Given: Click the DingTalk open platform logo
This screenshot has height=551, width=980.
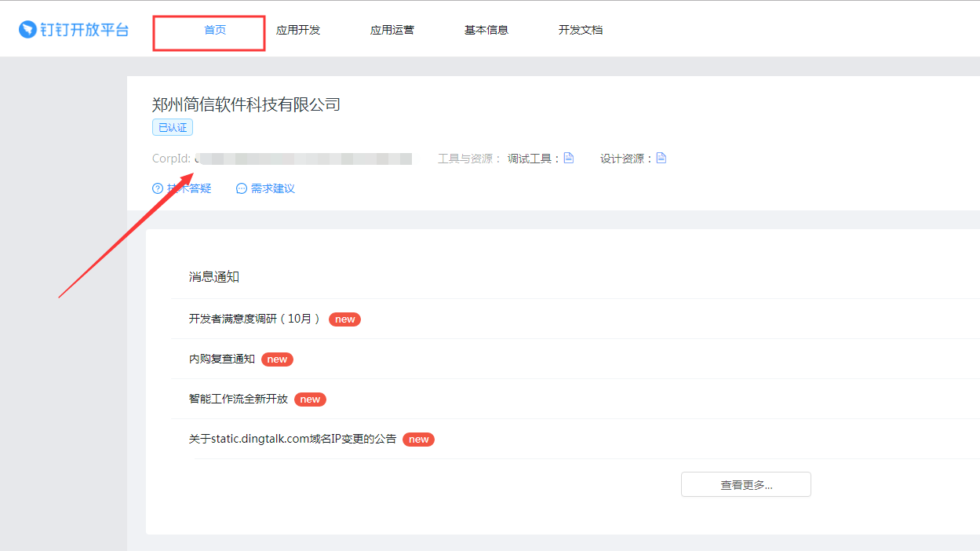Looking at the screenshot, I should 74,30.
